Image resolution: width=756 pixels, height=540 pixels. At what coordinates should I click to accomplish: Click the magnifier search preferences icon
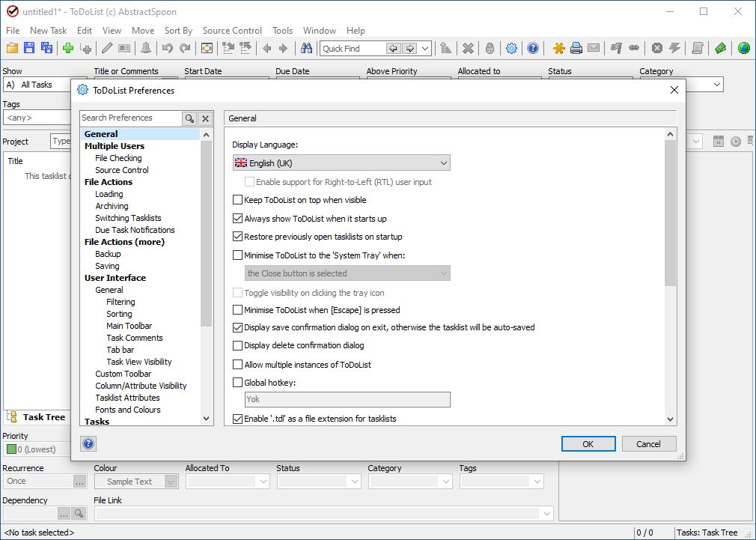pos(189,118)
